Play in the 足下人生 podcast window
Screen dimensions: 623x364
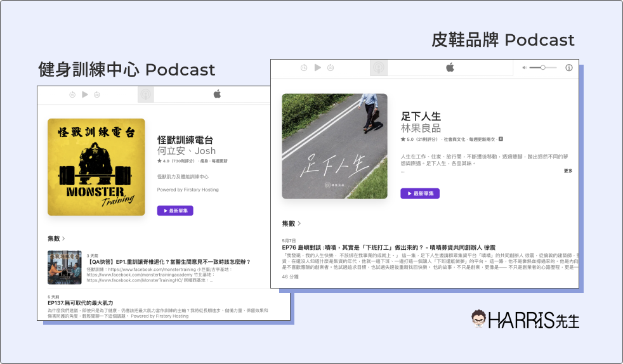(x=317, y=67)
